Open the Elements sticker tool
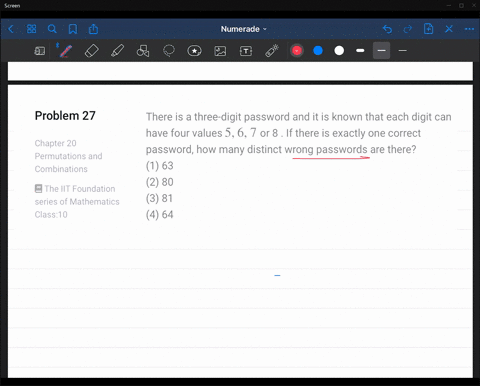The height and width of the screenshot is (386, 480). (x=194, y=51)
